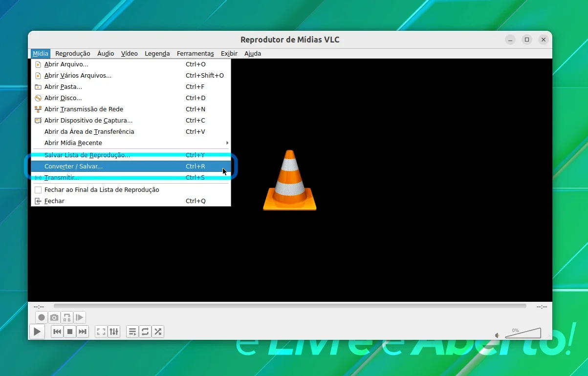
Task: Toggle A-B loop button
Action: (67, 317)
